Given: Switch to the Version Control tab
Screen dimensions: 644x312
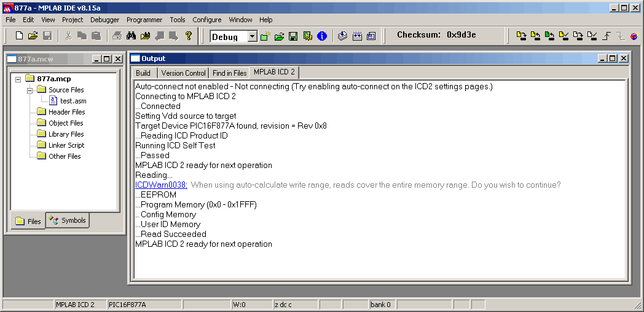Looking at the screenshot, I should (x=183, y=73).
